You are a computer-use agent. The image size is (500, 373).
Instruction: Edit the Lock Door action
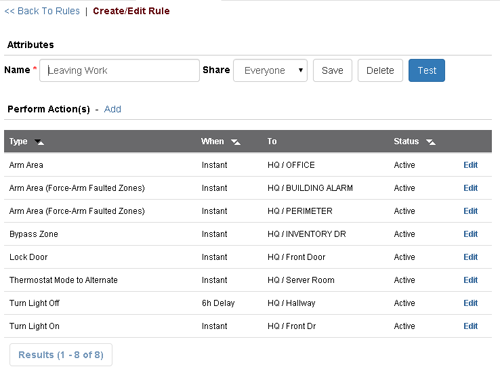(x=470, y=257)
